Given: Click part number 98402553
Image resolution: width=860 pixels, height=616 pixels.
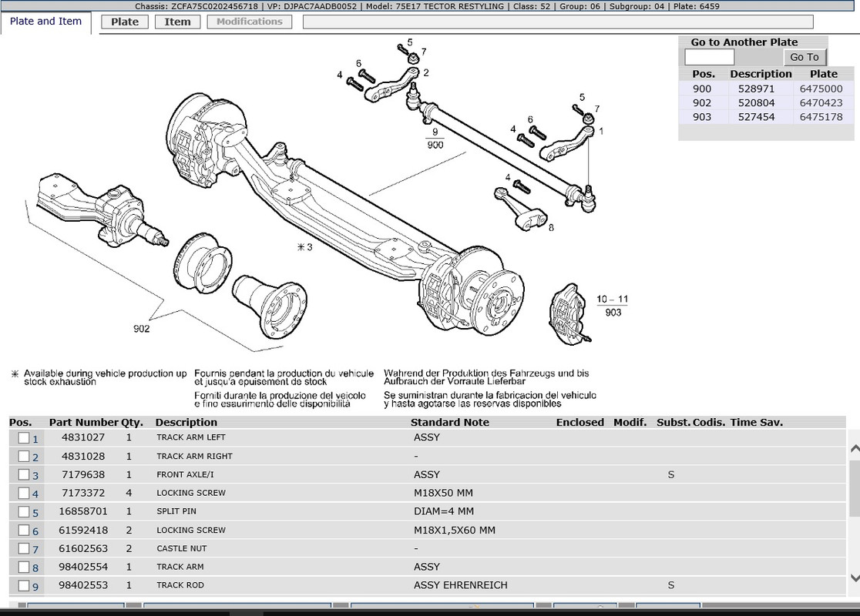Looking at the screenshot, I should click(83, 585).
